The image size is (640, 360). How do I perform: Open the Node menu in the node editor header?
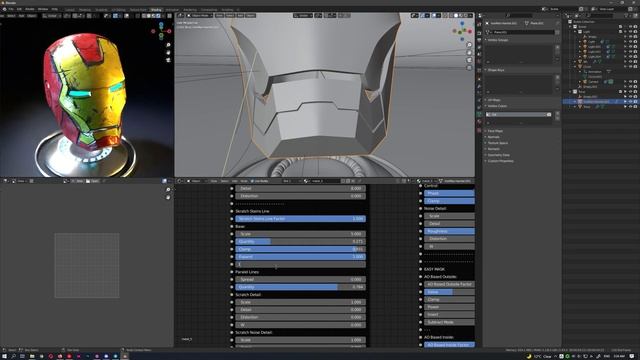[x=244, y=181]
